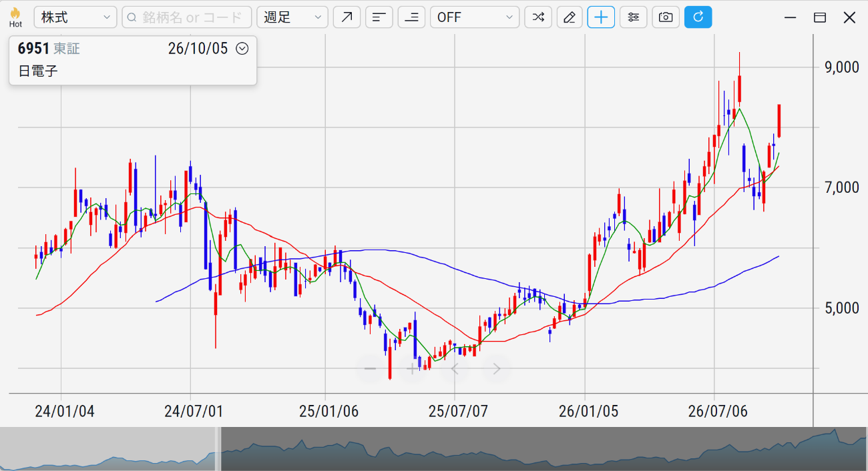Viewport: 868px width, 471px height.
Task: Minimize the chart window
Action: point(790,17)
